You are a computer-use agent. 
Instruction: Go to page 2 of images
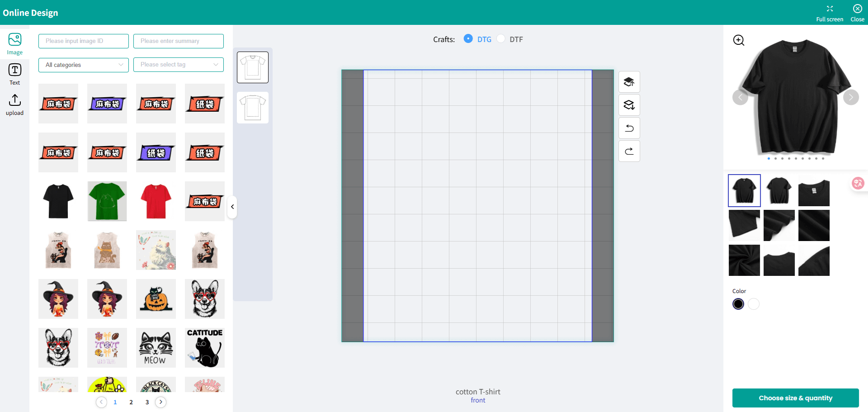point(131,402)
